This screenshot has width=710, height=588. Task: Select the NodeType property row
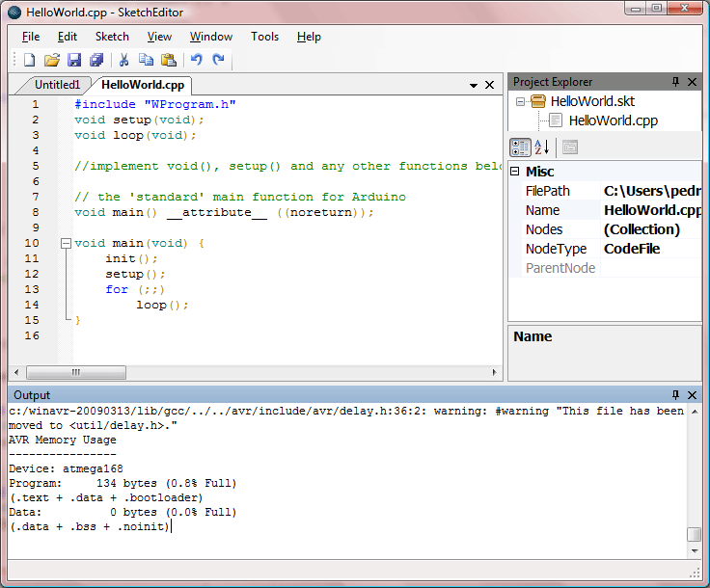(x=612, y=250)
